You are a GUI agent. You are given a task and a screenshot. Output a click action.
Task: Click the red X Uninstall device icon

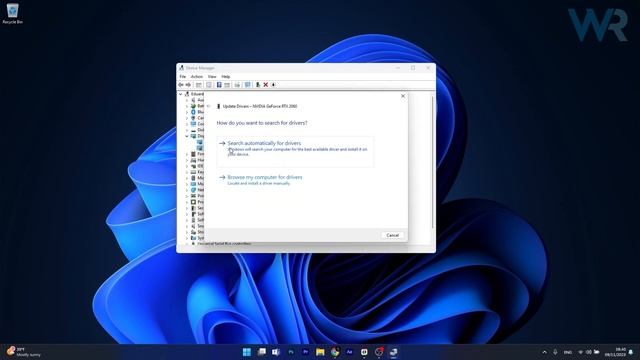(x=266, y=85)
